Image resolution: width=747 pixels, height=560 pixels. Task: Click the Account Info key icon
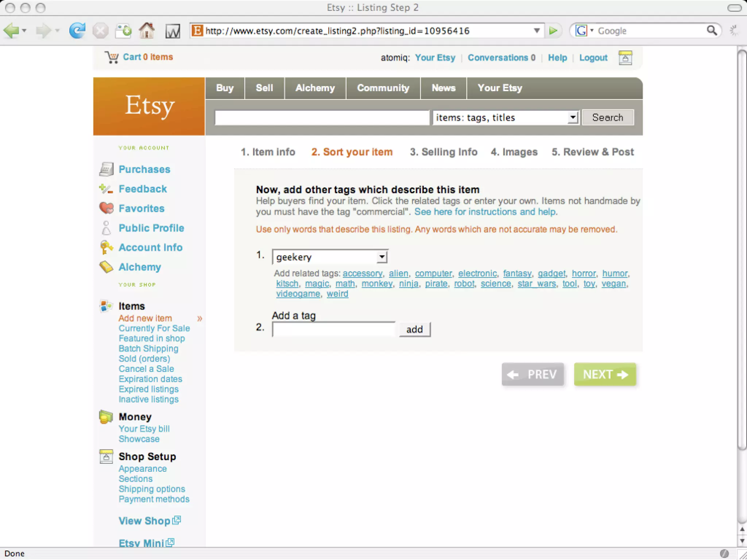tap(106, 247)
